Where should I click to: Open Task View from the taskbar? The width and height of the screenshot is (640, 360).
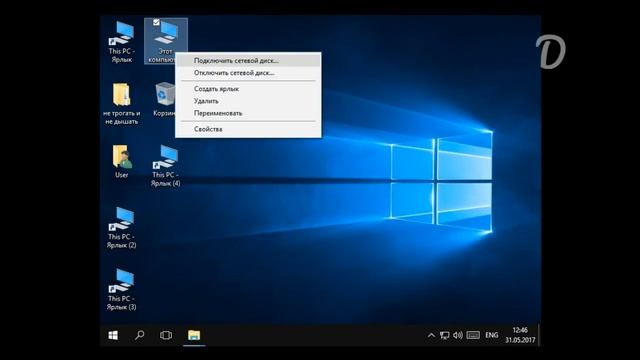pyautogui.click(x=166, y=335)
